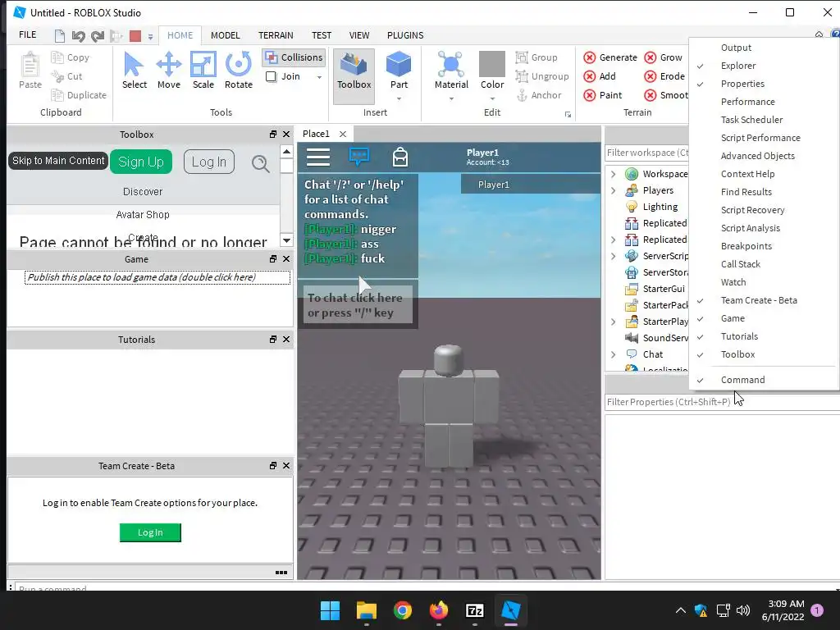Viewport: 840px width, 630px height.
Task: Open the game hamburger menu icon
Action: tap(318, 157)
